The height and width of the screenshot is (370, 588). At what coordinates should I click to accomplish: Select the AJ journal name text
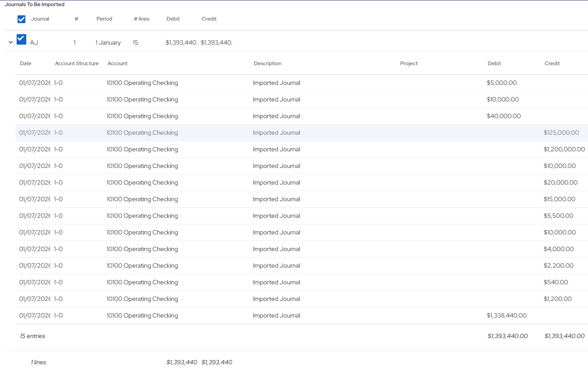(34, 42)
